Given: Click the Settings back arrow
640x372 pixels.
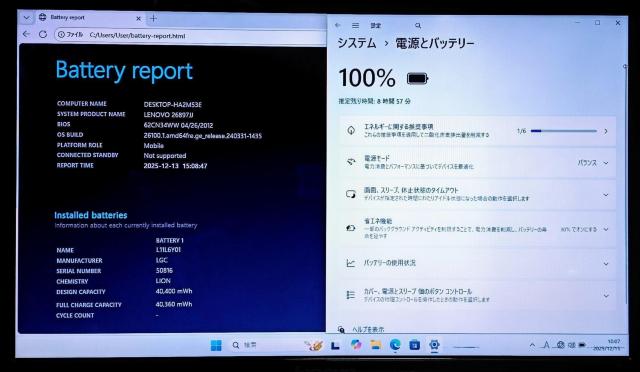Looking at the screenshot, I should pos(338,25).
